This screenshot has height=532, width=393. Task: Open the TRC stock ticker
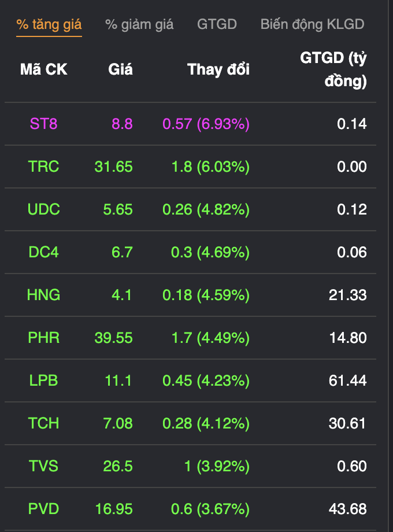point(44,167)
